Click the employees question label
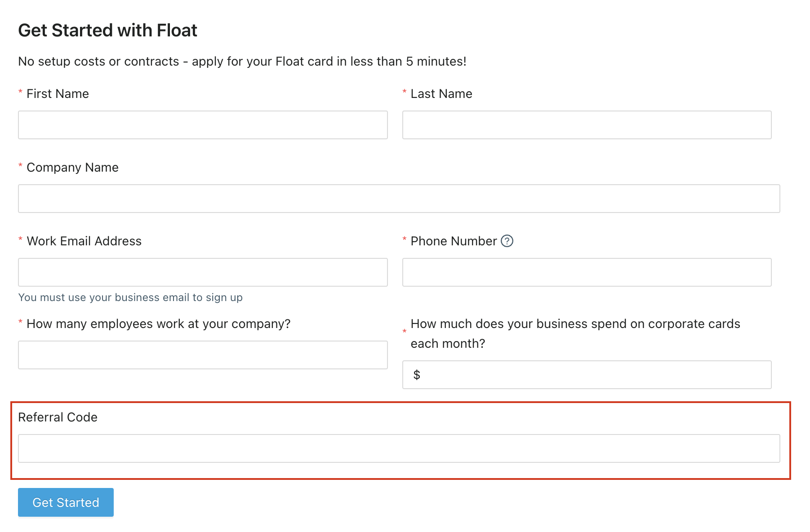This screenshot has height=532, width=810. click(x=159, y=324)
